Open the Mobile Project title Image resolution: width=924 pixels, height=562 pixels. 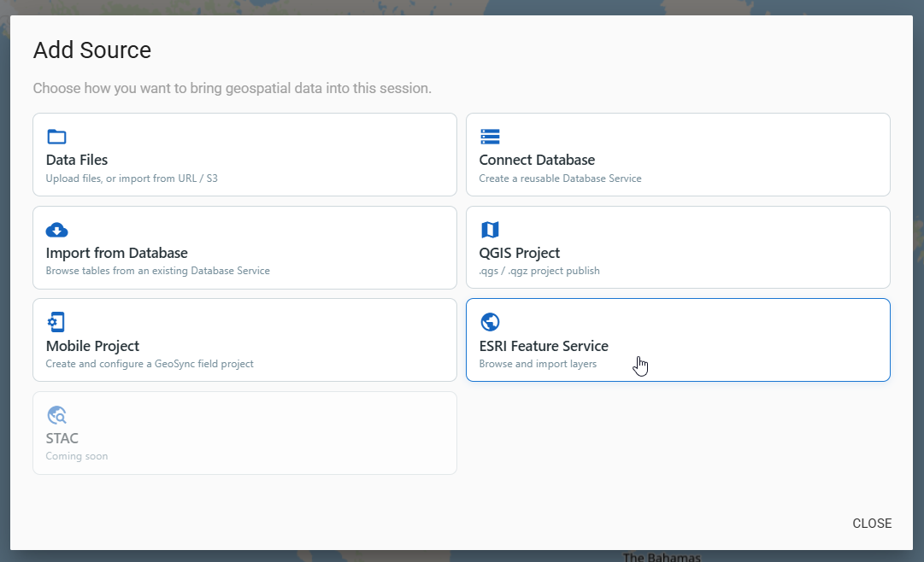tap(92, 346)
